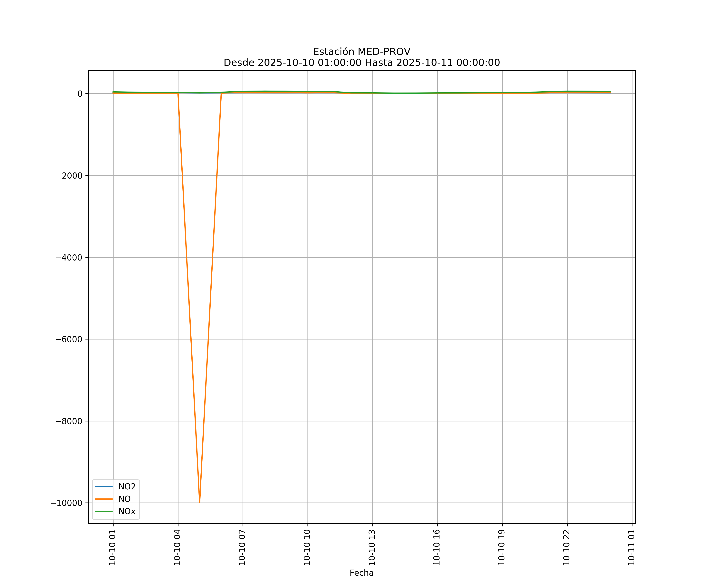Click the -6000 y-axis tick label
Image resolution: width=706 pixels, height=588 pixels.
(x=69, y=339)
